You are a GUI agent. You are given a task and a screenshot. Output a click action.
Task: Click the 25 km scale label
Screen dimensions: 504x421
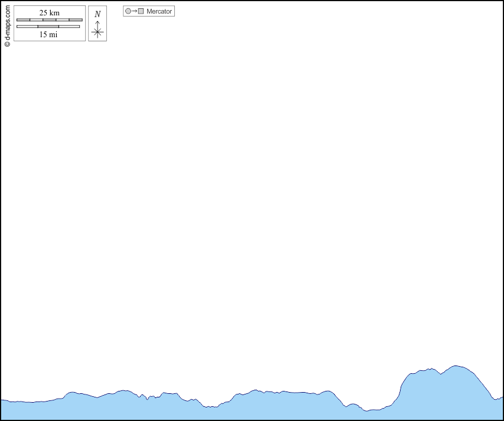pos(50,13)
